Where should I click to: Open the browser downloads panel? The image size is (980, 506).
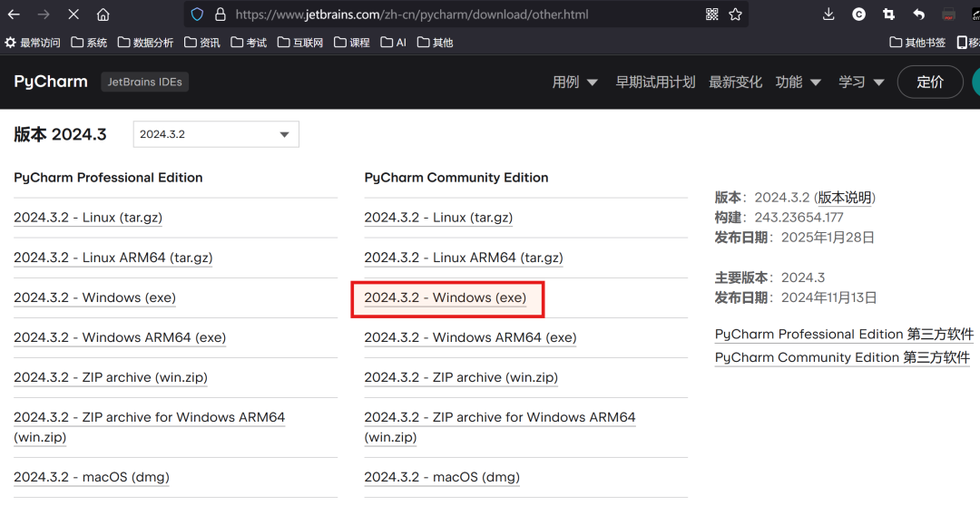[828, 15]
